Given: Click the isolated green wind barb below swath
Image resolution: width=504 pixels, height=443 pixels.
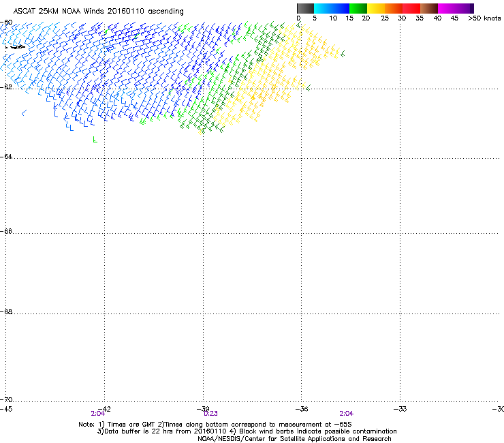Looking at the screenshot, I should click(95, 139).
